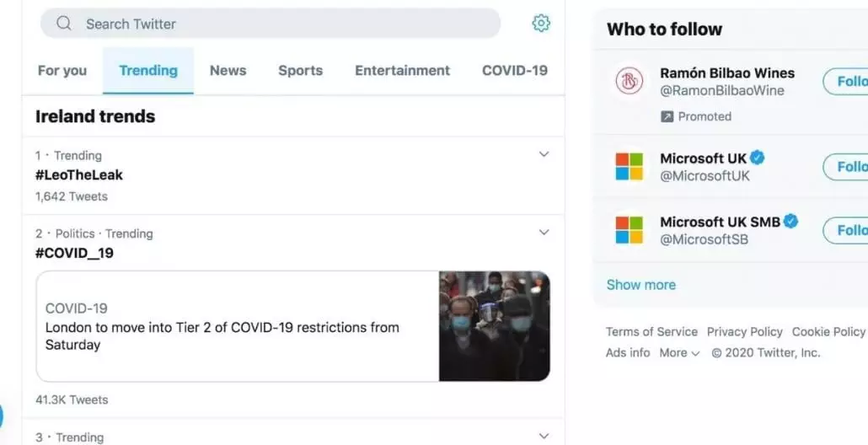The height and width of the screenshot is (445, 868).
Task: Click the search magnifier icon
Action: point(64,24)
